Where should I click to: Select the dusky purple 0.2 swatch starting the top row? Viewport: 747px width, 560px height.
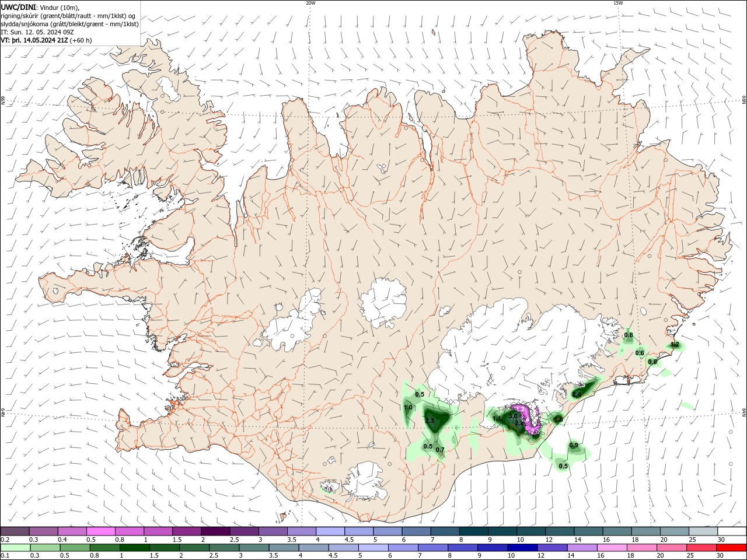pos(15,531)
